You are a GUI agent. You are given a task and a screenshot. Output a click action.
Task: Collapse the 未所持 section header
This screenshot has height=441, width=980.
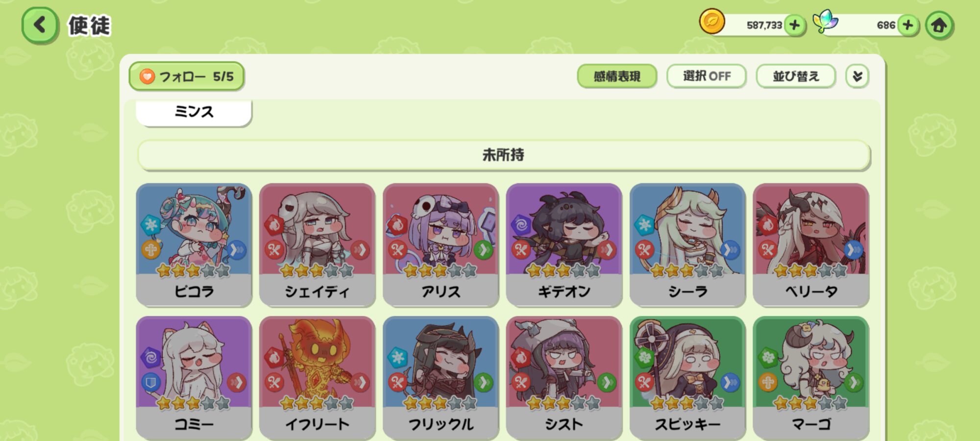[x=504, y=155]
